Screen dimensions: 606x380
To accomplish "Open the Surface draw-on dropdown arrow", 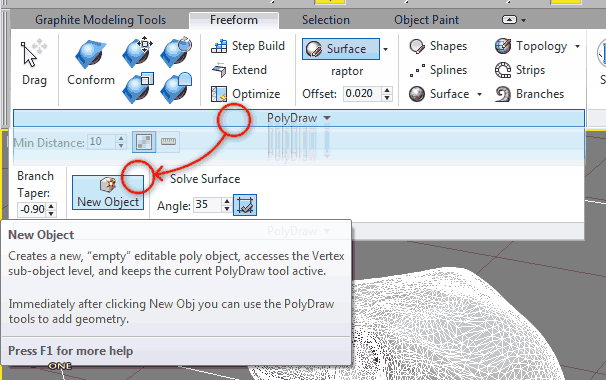I will click(x=385, y=49).
